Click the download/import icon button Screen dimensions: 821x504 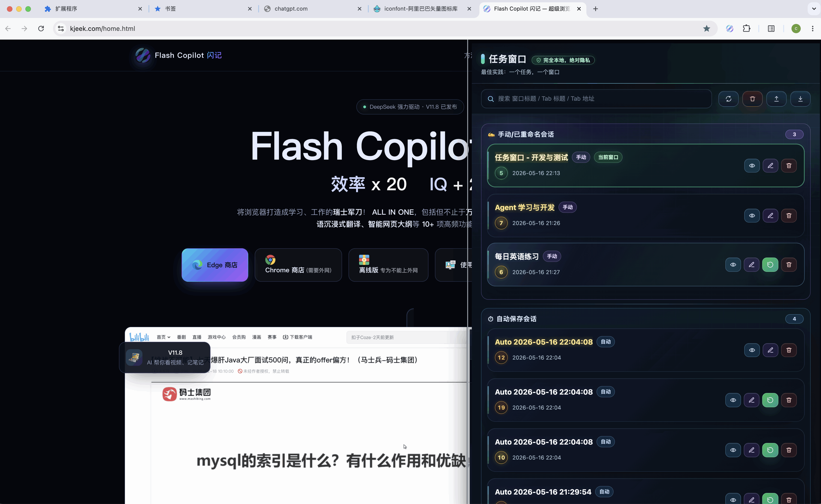(800, 99)
